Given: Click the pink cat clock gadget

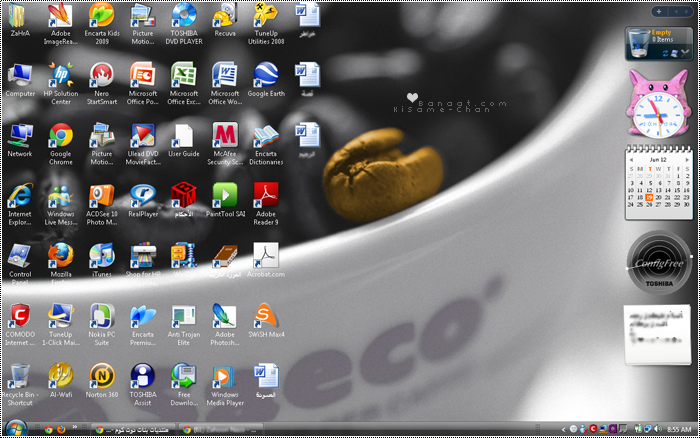Looking at the screenshot, I should click(x=658, y=104).
